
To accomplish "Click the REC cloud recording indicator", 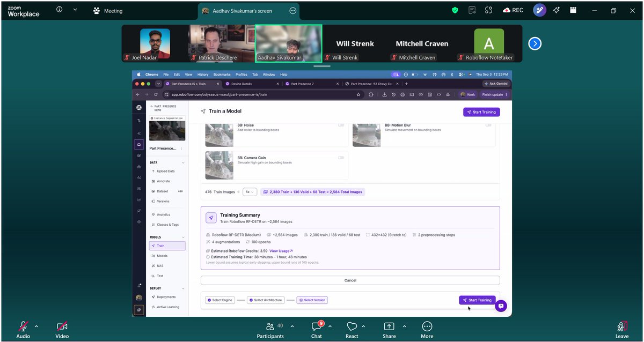I will tap(513, 10).
